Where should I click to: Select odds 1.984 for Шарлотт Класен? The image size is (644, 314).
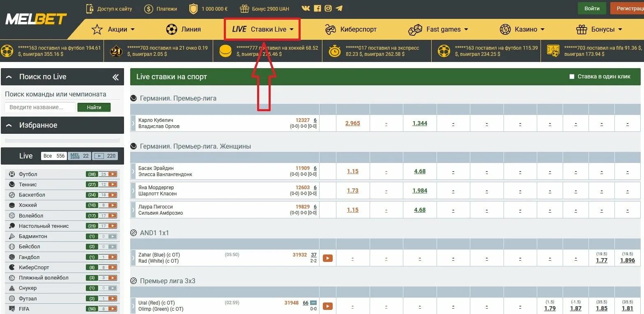coord(420,190)
